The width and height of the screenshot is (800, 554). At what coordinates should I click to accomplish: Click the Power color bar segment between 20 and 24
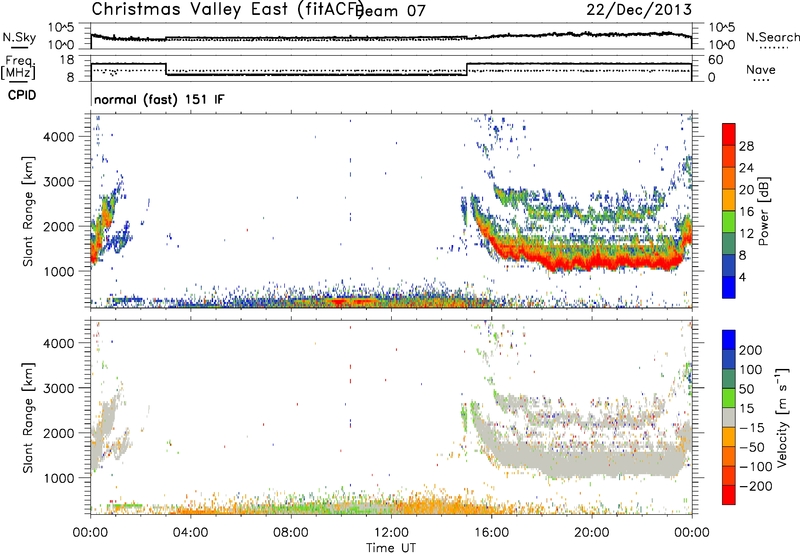729,178
